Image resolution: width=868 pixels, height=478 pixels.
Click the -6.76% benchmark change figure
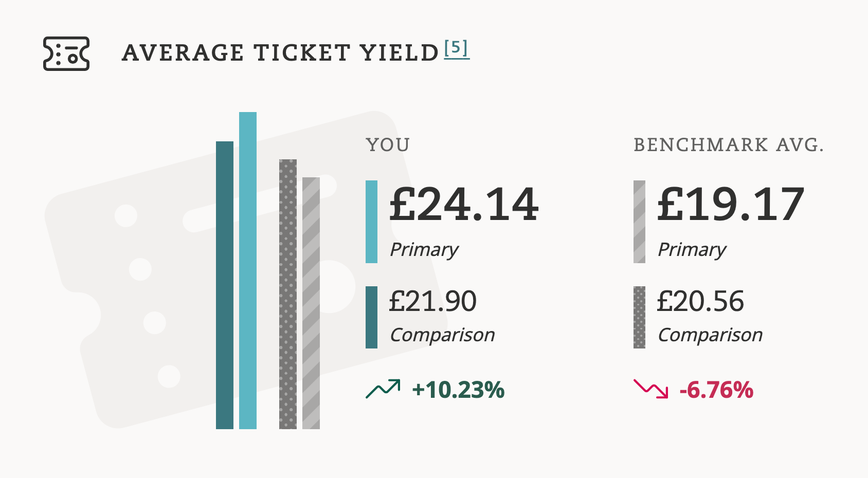(716, 390)
